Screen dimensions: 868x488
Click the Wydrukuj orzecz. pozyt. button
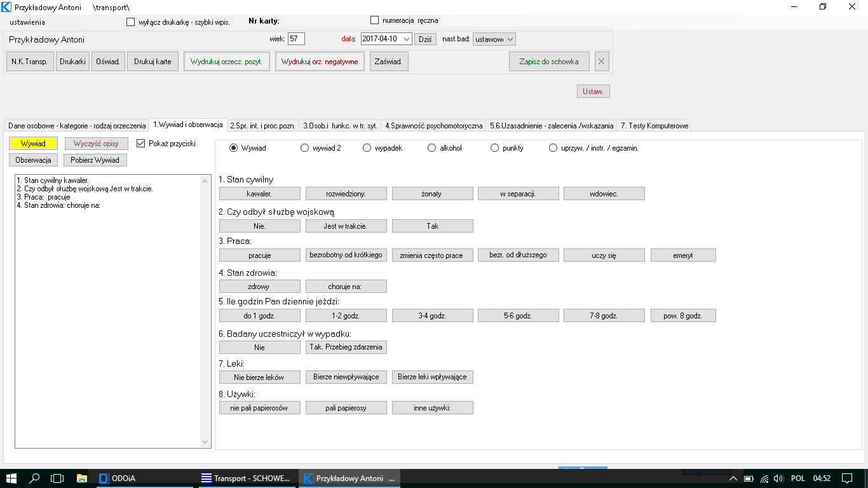(x=227, y=62)
